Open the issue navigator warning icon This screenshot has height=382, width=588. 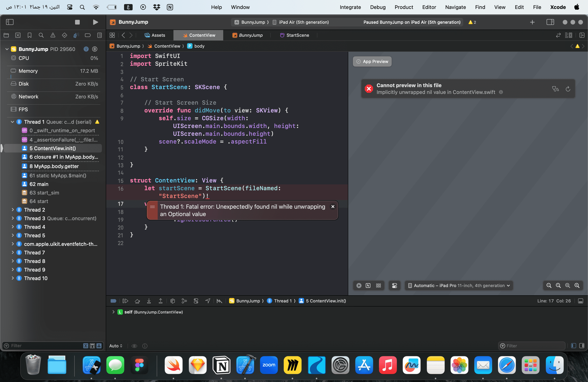click(53, 35)
